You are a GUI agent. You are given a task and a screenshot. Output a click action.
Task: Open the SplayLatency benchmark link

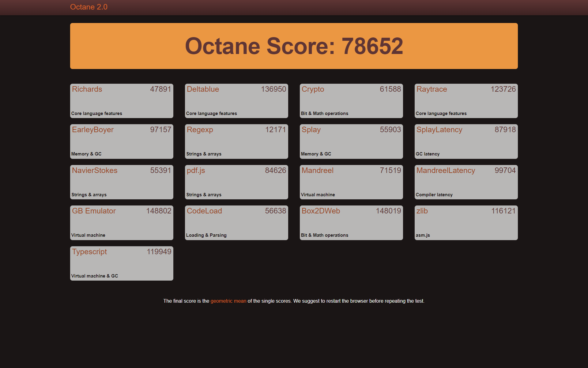click(439, 130)
